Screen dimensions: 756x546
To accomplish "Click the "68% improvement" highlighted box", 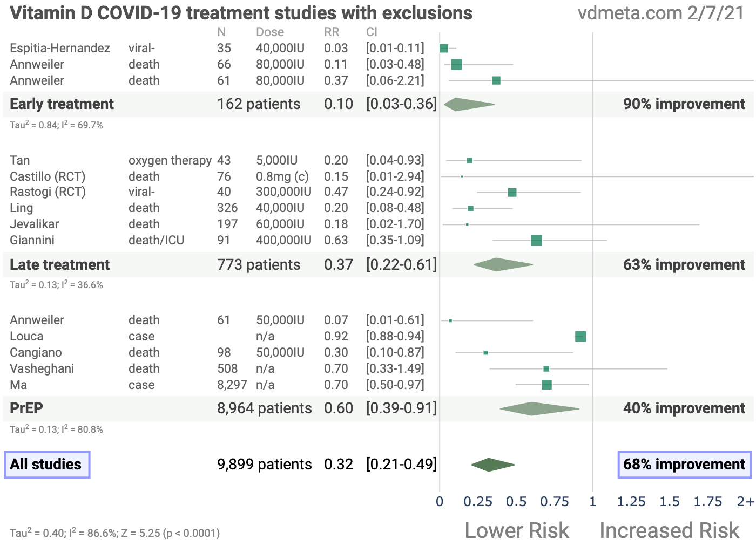I will (x=684, y=465).
